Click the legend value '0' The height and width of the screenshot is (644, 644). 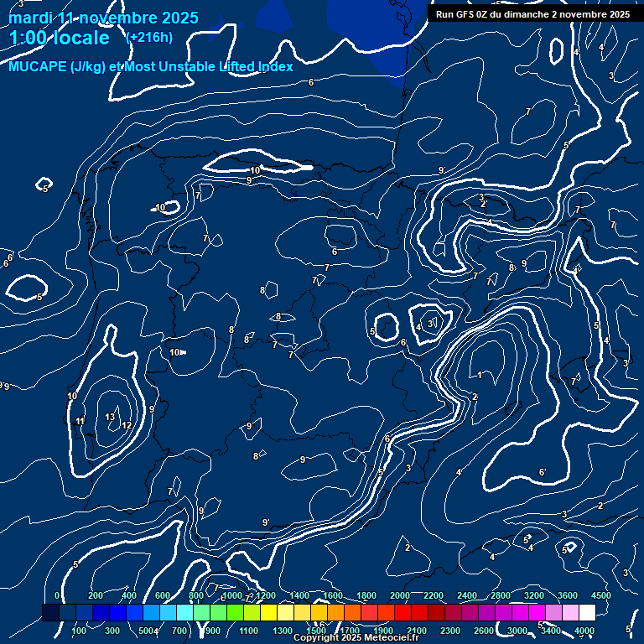(x=57, y=595)
